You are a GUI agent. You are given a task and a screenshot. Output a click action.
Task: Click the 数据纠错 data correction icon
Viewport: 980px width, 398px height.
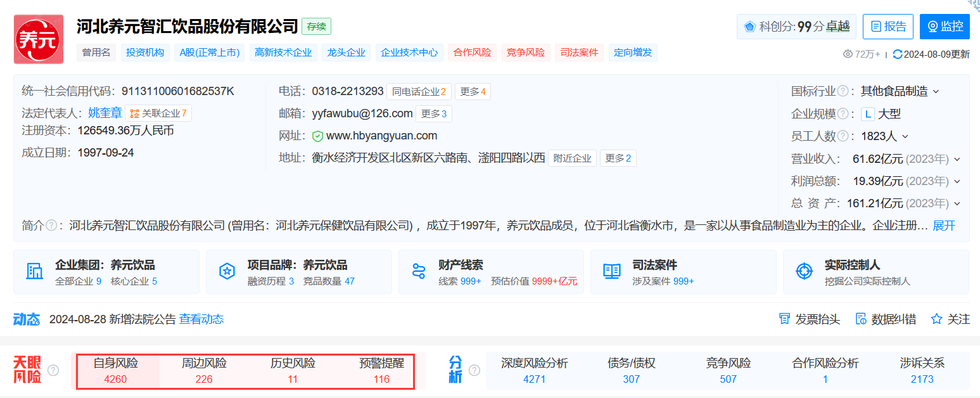(860, 319)
